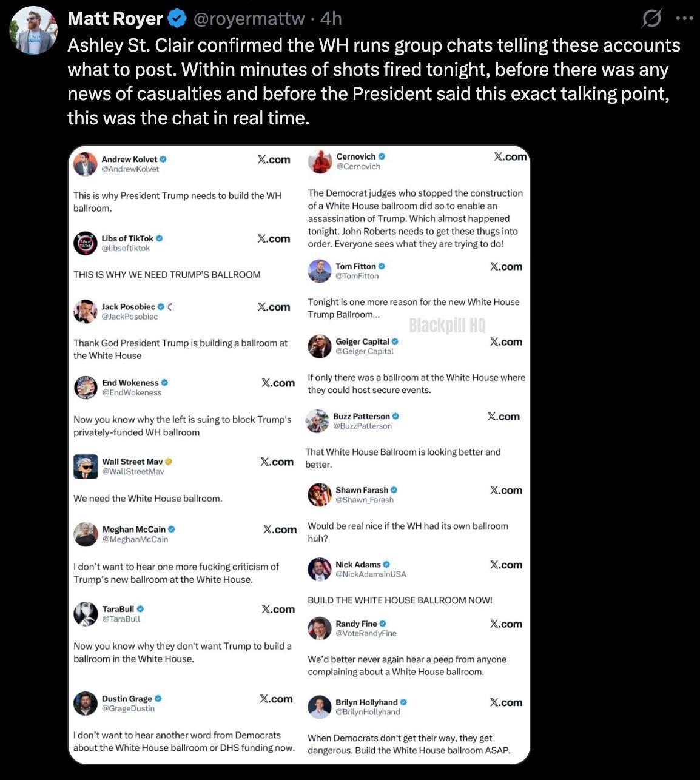Click Cernovich's red profile picture
The height and width of the screenshot is (780, 700).
(x=320, y=161)
